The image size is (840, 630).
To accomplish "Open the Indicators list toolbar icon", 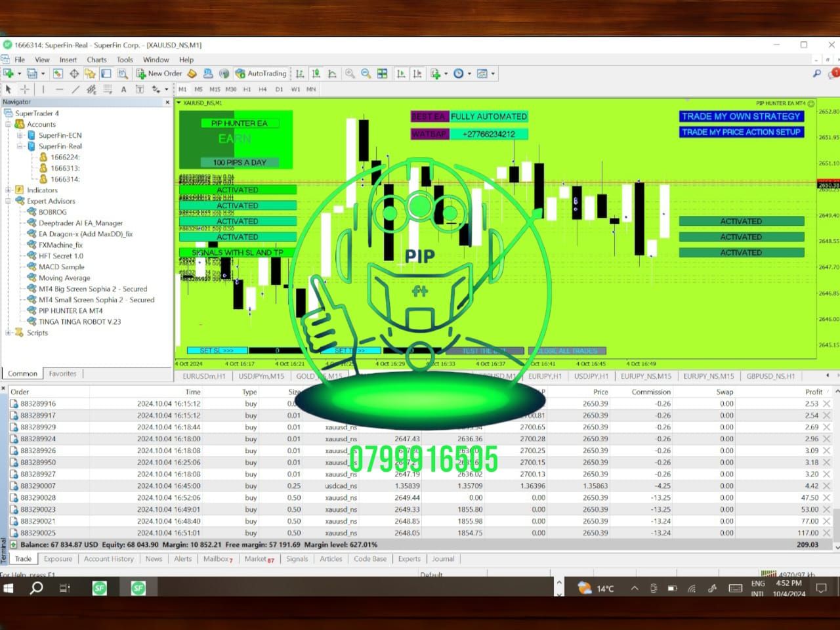I will 436,73.
